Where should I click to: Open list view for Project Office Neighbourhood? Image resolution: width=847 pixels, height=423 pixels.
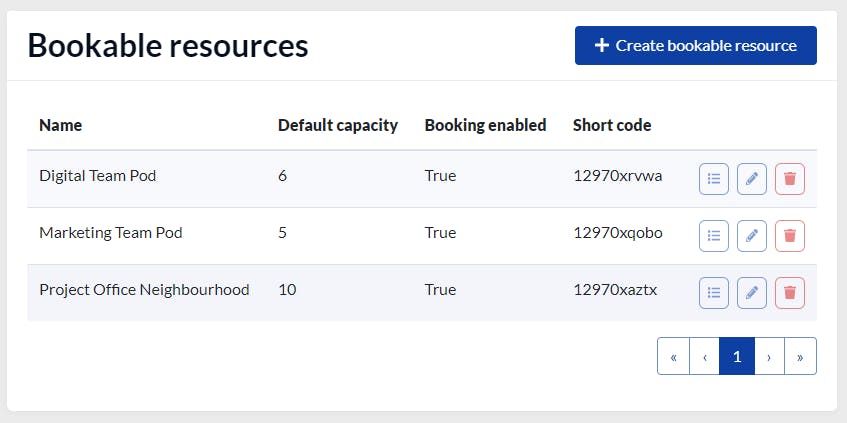(714, 293)
